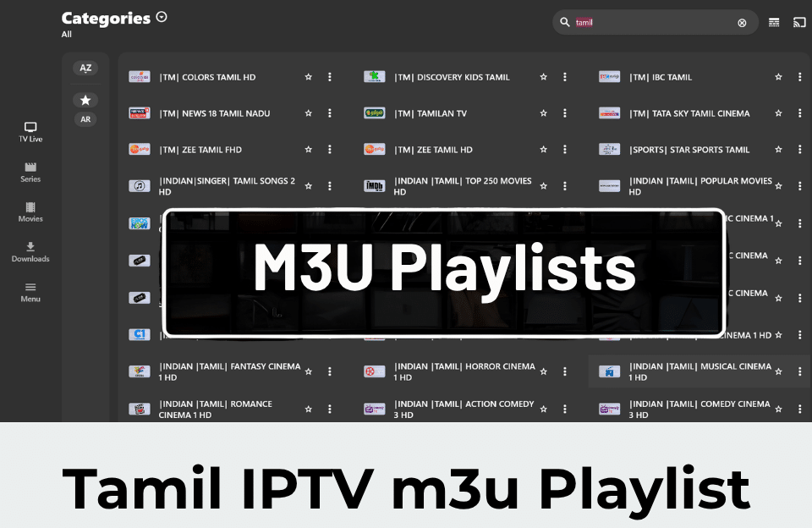Favorite DISCOVERY KIDS TAMIL star
Screen dimensions: 812x528
point(543,77)
